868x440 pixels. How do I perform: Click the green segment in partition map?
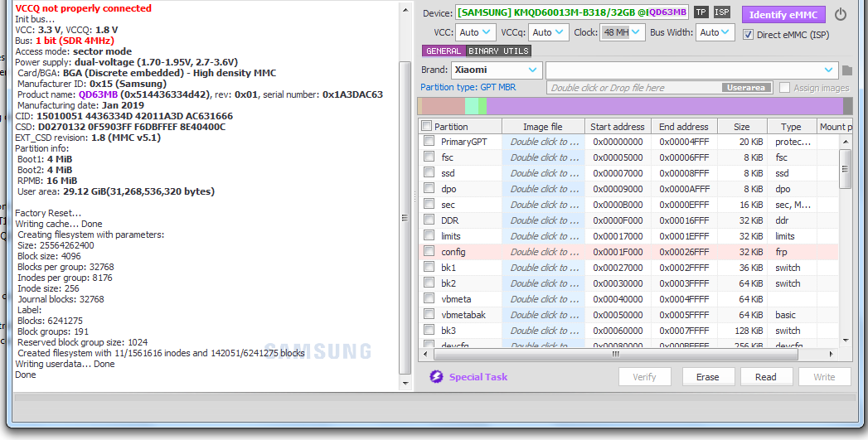point(482,106)
